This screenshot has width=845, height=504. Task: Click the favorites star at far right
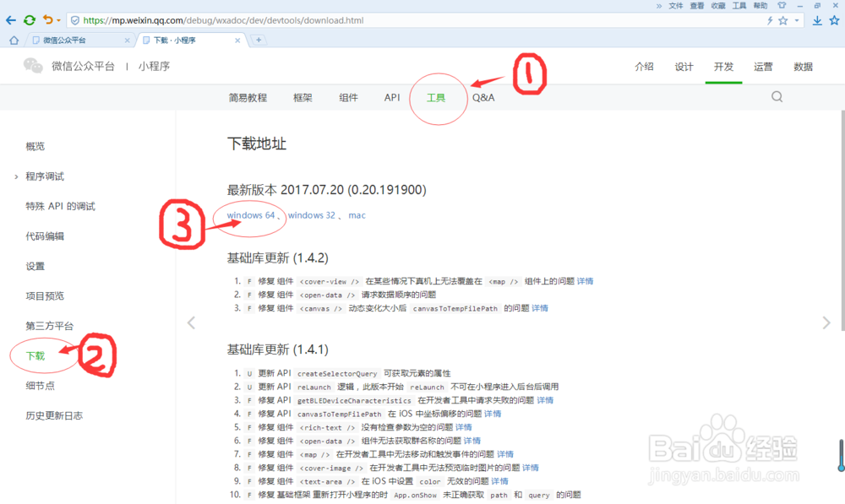point(834,20)
